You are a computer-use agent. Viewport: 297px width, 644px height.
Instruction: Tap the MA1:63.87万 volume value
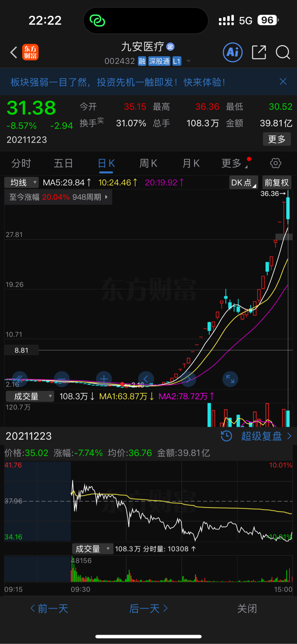127,396
